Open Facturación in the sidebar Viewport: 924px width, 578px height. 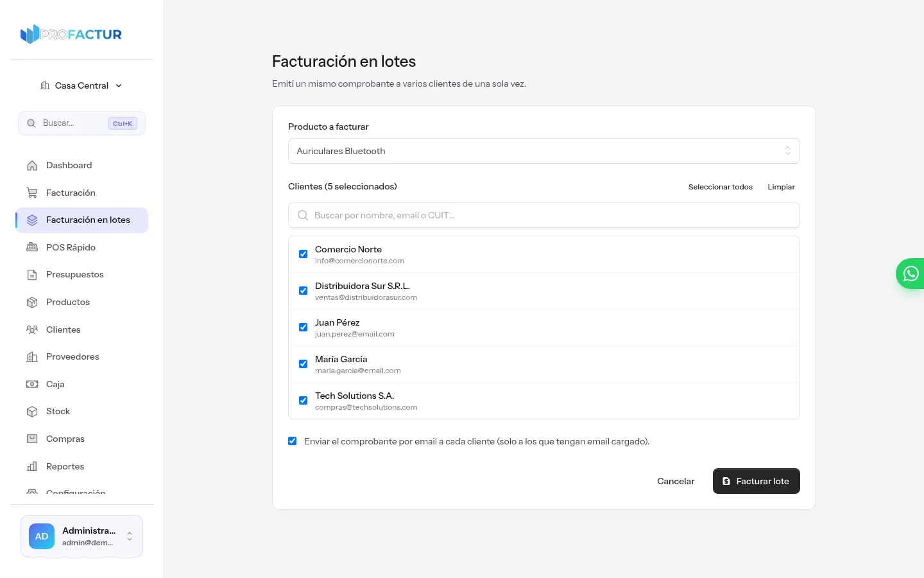81,193
